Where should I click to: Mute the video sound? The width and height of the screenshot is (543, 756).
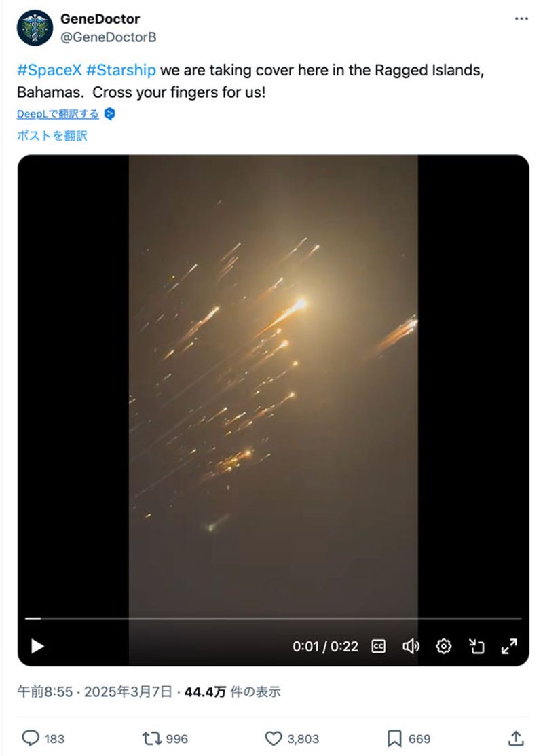click(x=411, y=646)
